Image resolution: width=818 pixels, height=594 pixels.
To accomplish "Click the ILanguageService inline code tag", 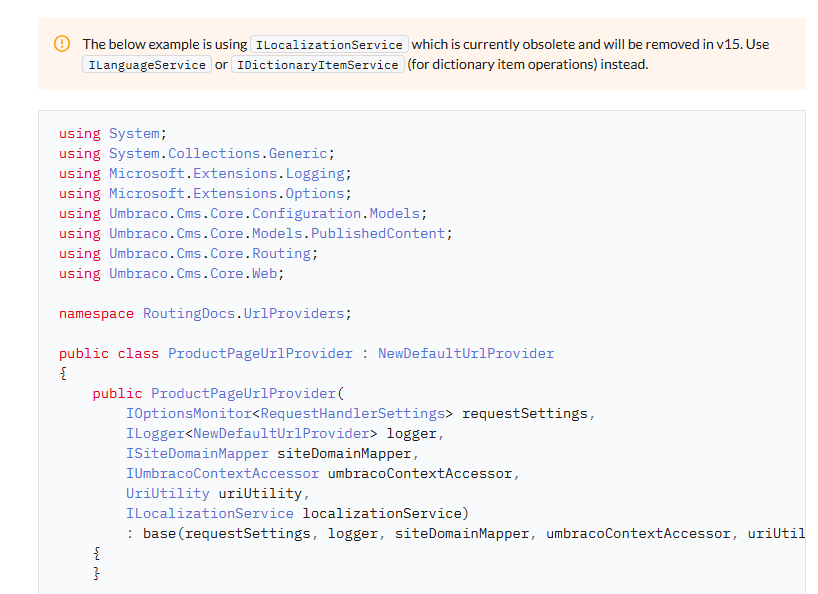I will 146,65.
